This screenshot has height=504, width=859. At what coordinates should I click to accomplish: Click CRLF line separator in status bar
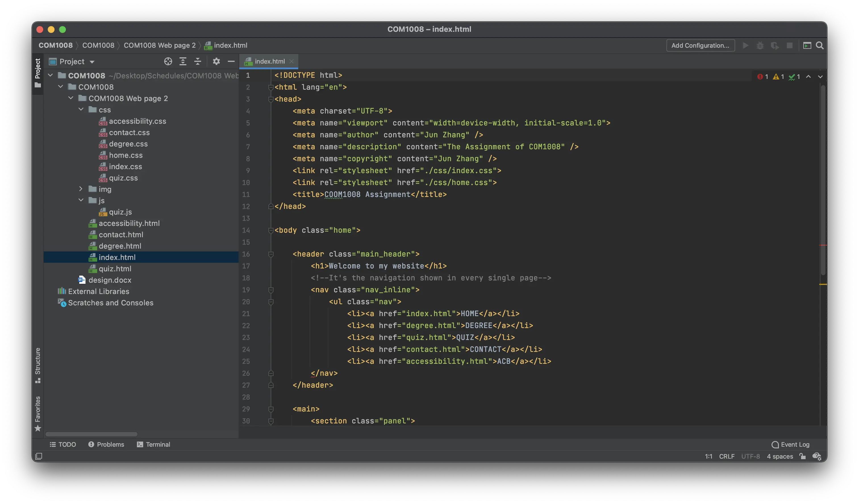pos(727,456)
